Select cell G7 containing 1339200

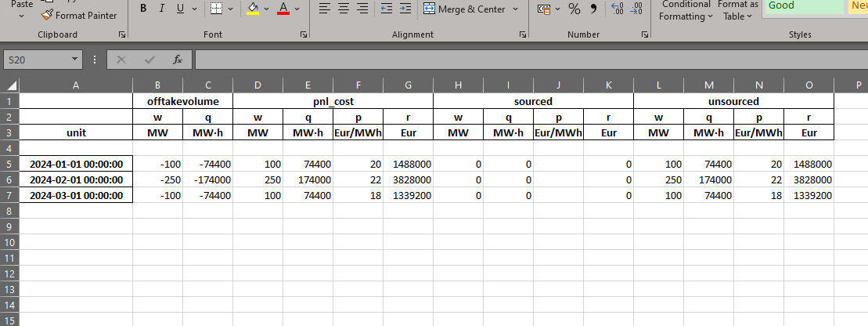(408, 195)
